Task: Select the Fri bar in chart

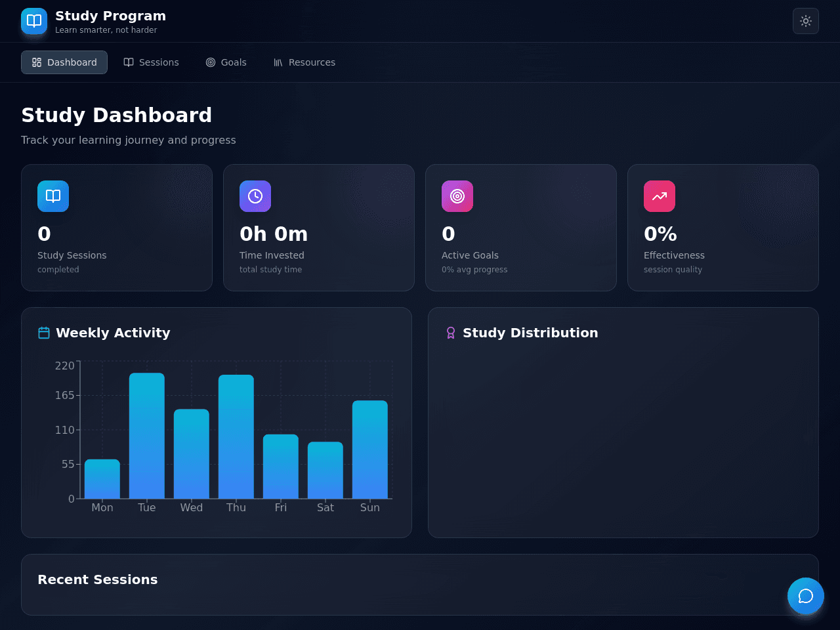Action: pyautogui.click(x=281, y=467)
